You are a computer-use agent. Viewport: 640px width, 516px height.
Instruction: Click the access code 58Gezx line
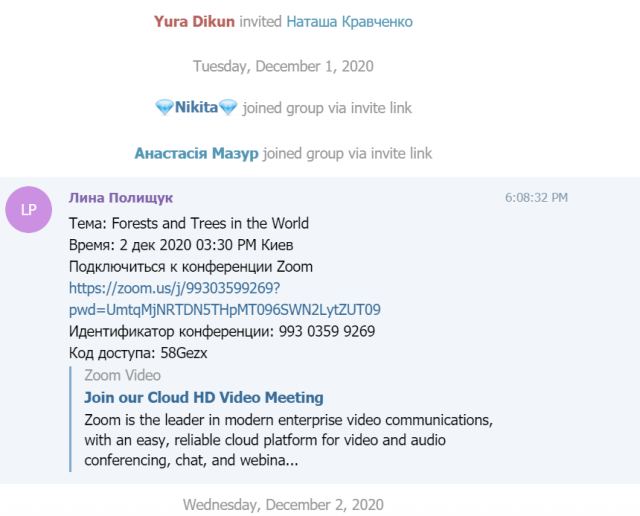(x=138, y=353)
